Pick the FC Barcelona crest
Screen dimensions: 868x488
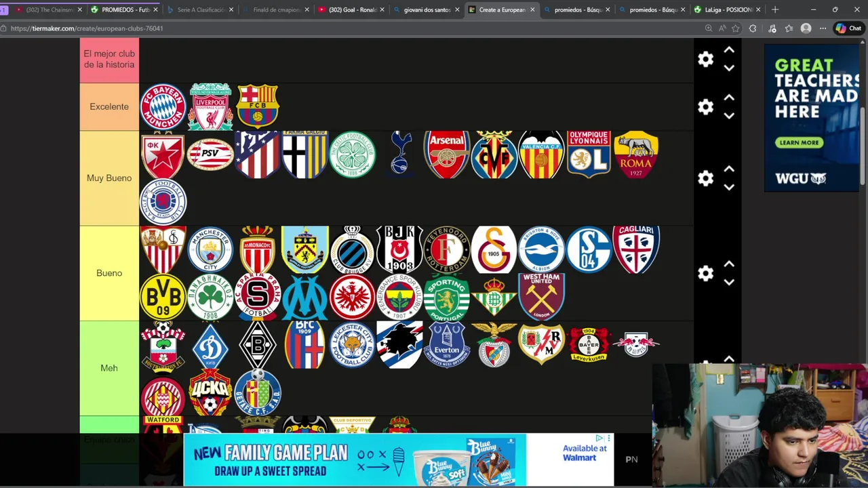pos(258,106)
